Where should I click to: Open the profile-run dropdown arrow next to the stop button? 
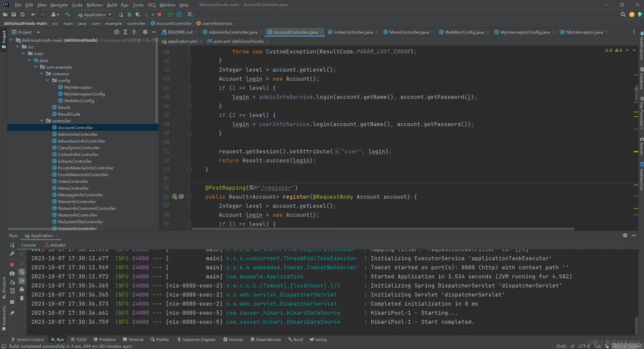click(x=152, y=14)
